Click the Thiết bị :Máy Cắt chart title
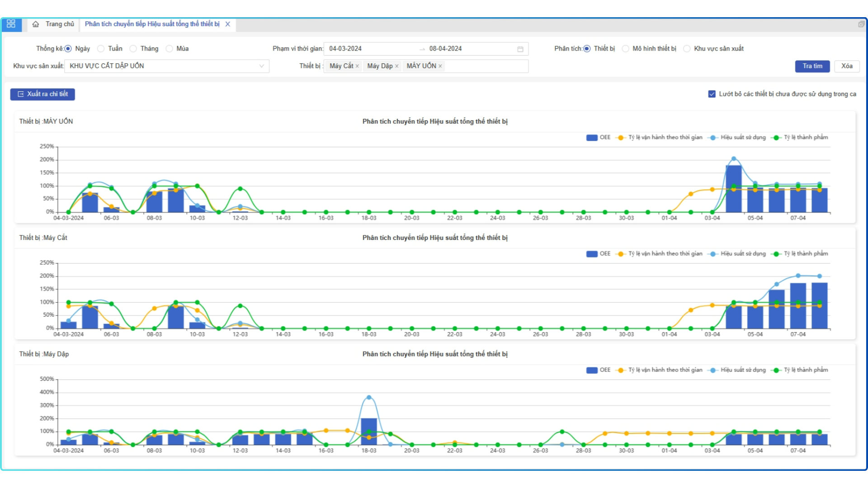The width and height of the screenshot is (868, 488). tap(43, 238)
